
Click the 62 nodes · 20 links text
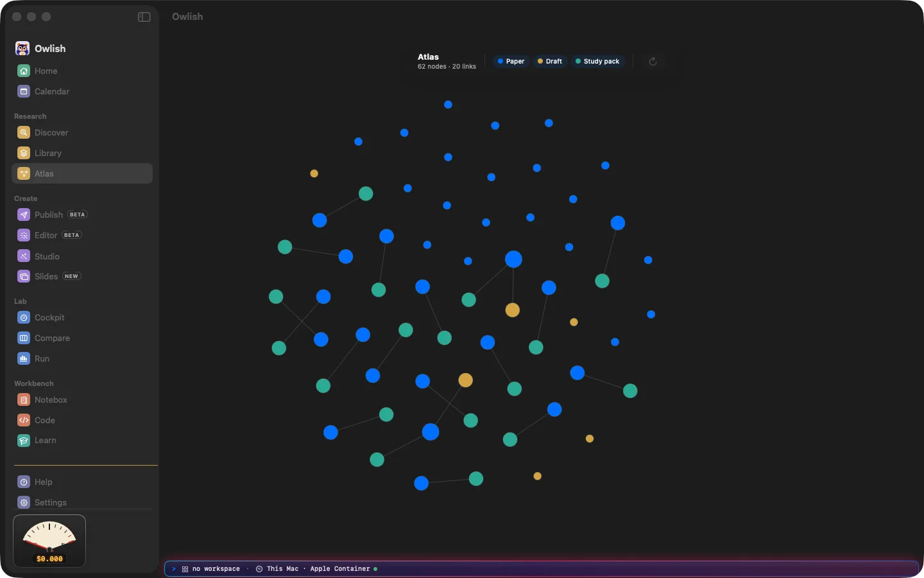[447, 67]
